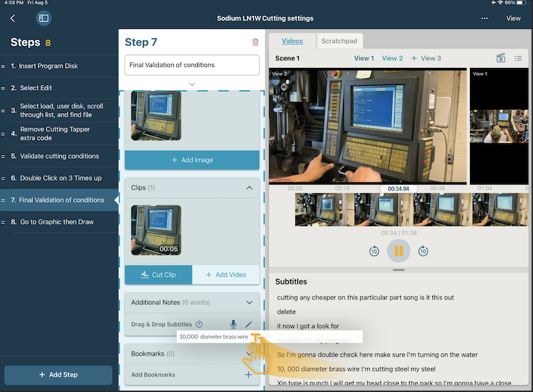Reorder handle for step 5 Validate cutting conditions
Image resolution: width=533 pixels, height=392 pixels.
[x=3, y=156]
